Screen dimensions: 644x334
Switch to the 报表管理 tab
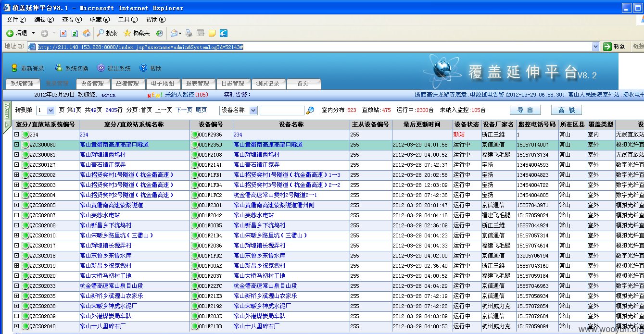(198, 84)
